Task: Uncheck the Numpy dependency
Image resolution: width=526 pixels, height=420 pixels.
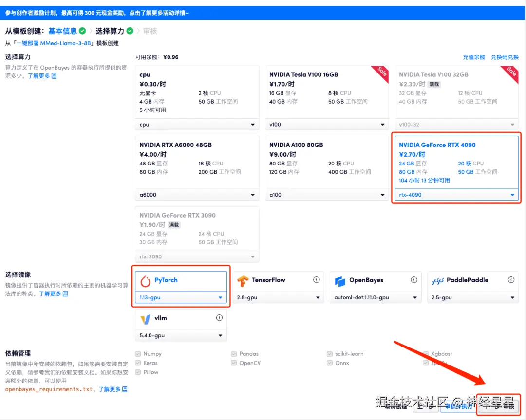Action: [x=138, y=353]
